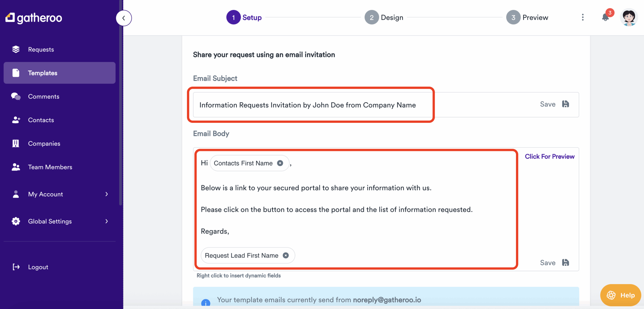
Task: Log out using the Logout item
Action: click(38, 267)
